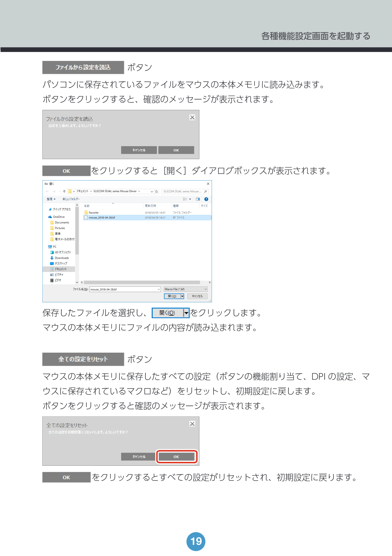The width and height of the screenshot is (392, 556).
Task: Click the sidebar scrollbar down arrow
Action: (77, 282)
